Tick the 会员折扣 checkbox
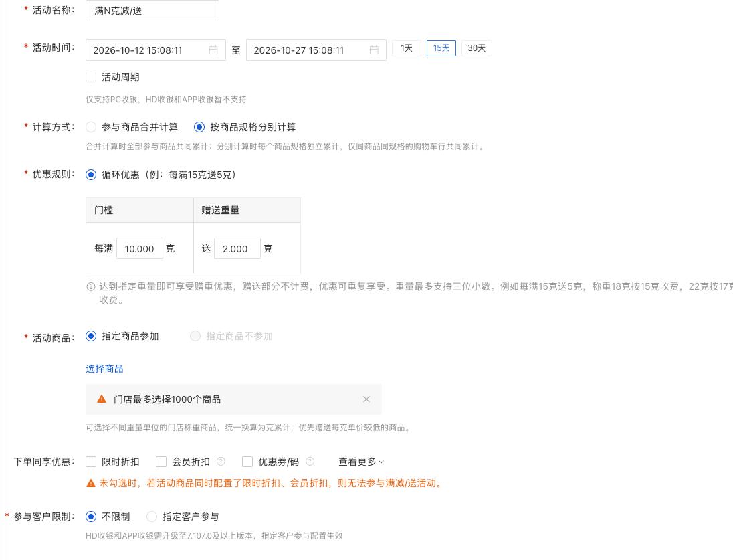The image size is (733, 560). [161, 462]
